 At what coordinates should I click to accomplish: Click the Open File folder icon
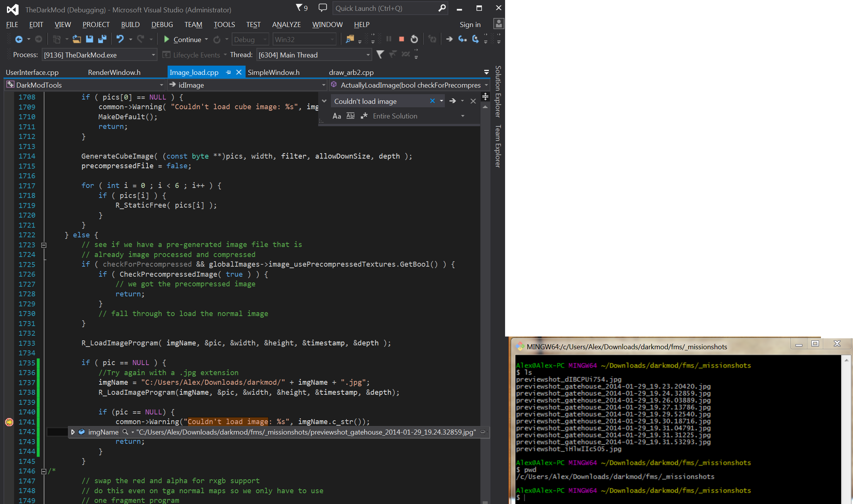76,39
